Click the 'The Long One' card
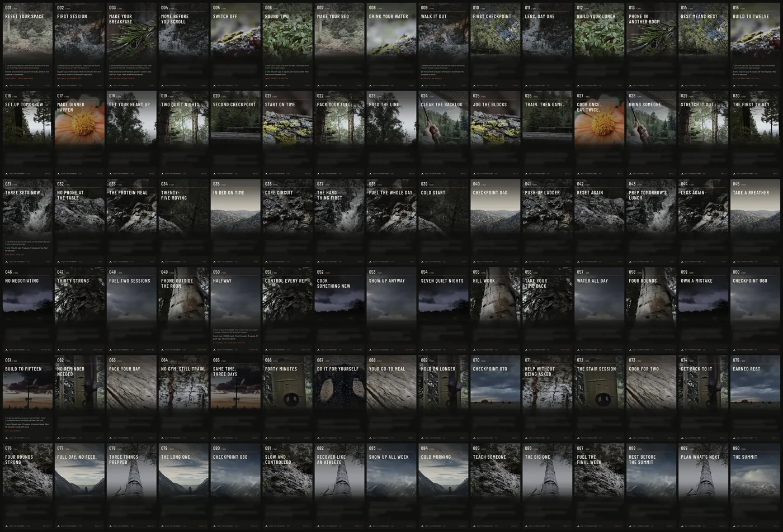 [x=184, y=487]
